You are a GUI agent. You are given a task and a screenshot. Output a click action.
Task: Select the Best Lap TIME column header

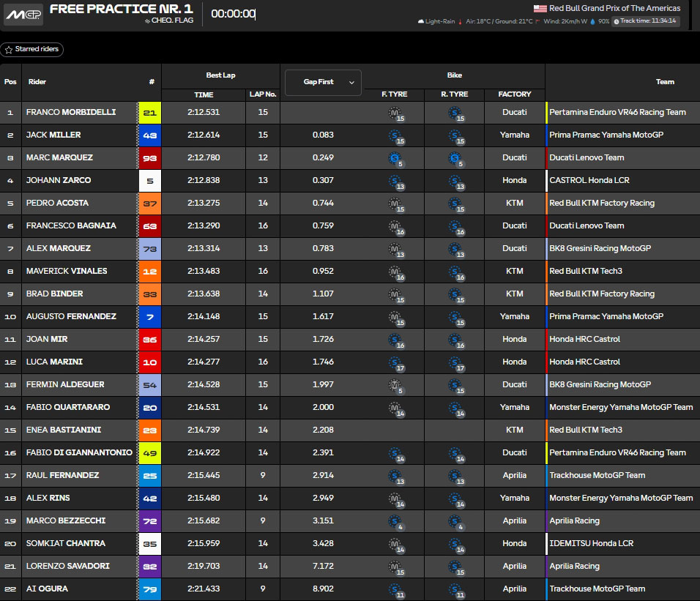click(x=204, y=94)
